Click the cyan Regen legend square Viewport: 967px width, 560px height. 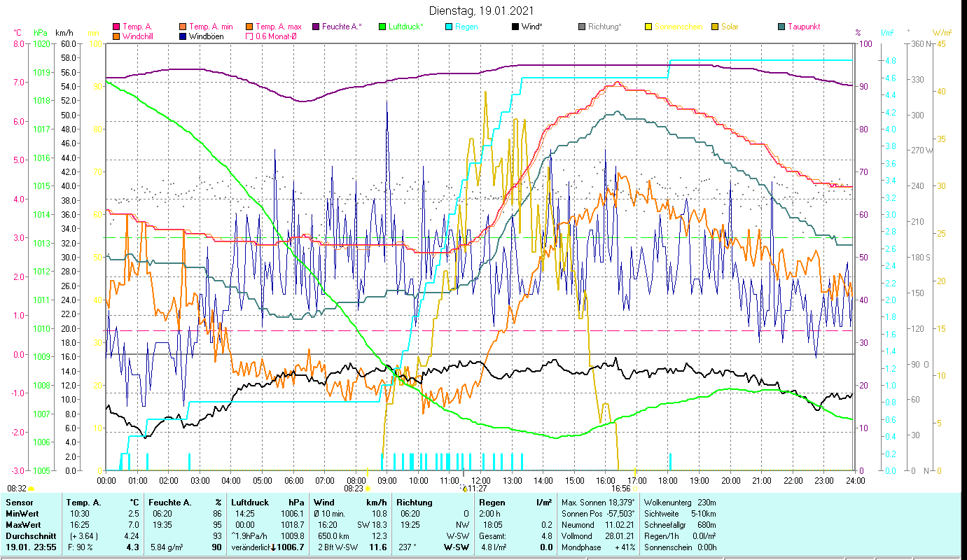point(449,27)
